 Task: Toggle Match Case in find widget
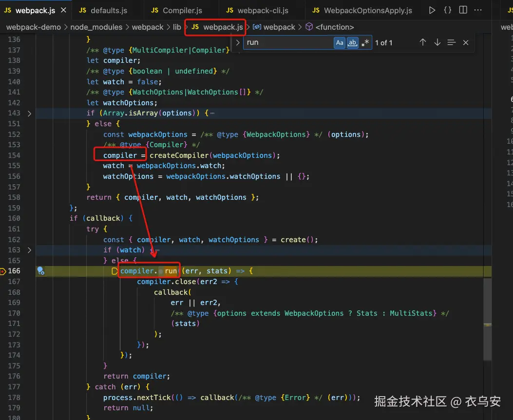click(340, 43)
